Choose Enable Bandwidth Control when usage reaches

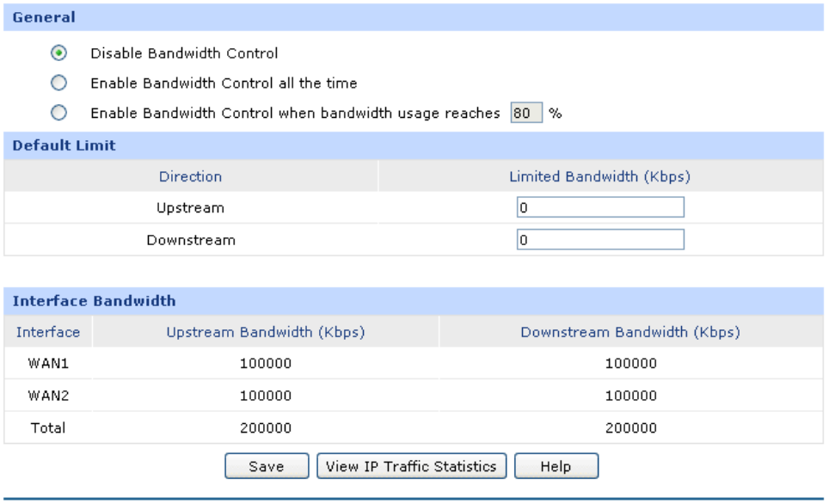point(58,113)
